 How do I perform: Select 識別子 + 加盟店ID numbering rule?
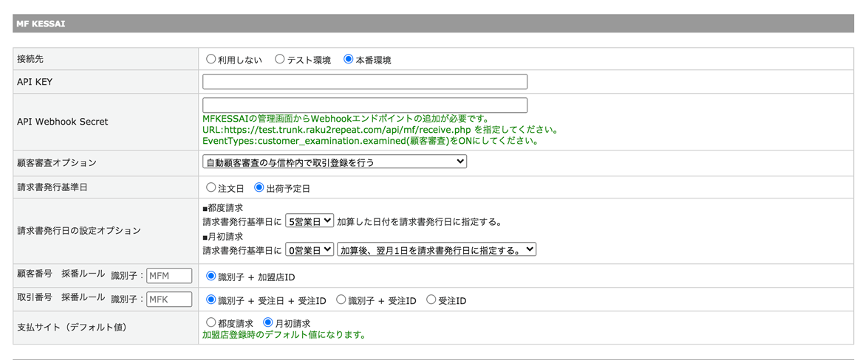[x=211, y=275]
